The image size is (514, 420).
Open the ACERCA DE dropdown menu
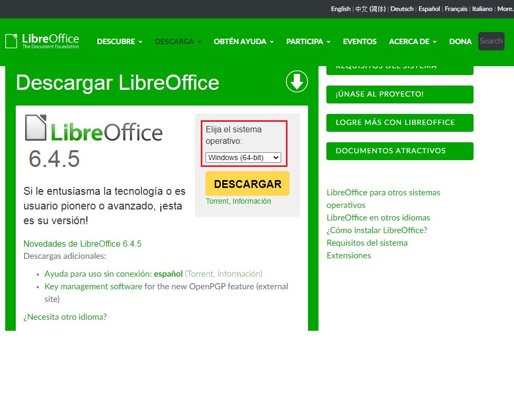coord(413,41)
